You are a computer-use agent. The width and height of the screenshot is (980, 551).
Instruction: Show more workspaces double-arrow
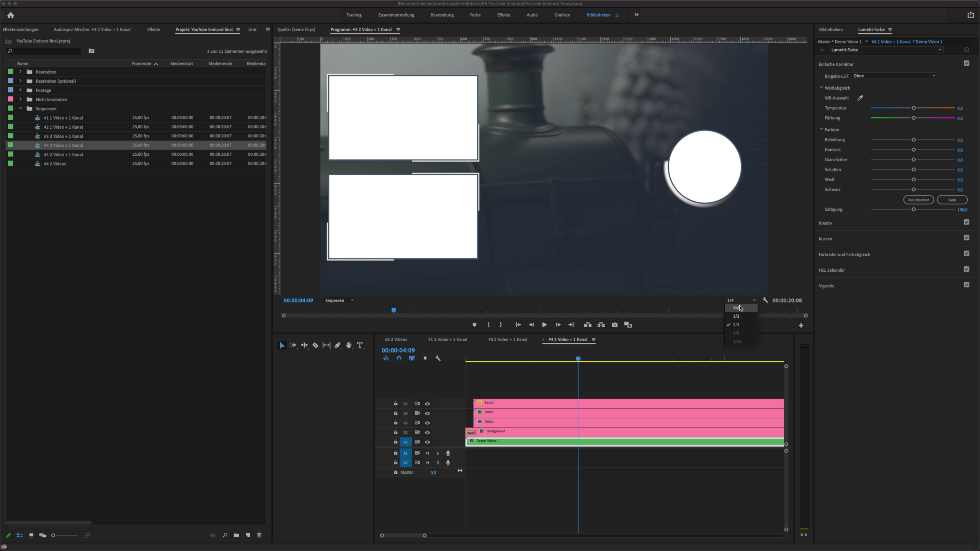(636, 15)
